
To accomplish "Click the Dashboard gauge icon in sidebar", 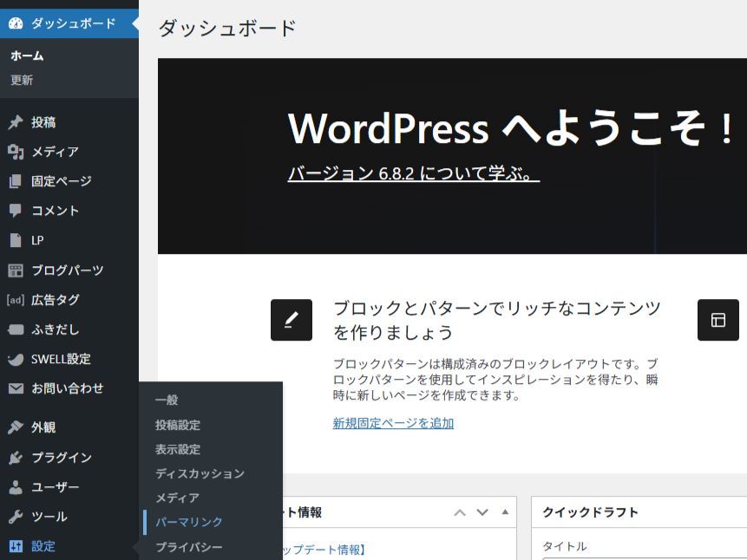I will click(16, 23).
